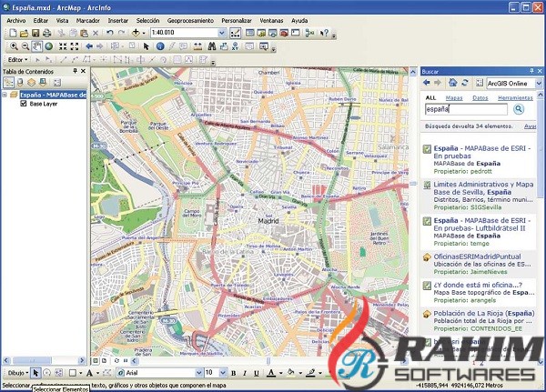Click the New document icon
This screenshot has height=392, width=546.
(x=13, y=33)
